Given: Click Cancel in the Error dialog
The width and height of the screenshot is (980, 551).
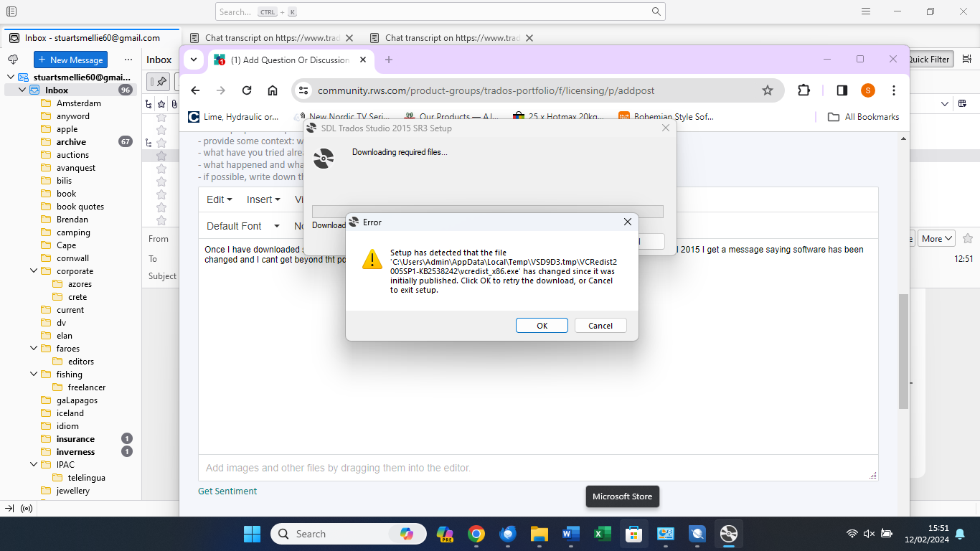Looking at the screenshot, I should point(600,326).
